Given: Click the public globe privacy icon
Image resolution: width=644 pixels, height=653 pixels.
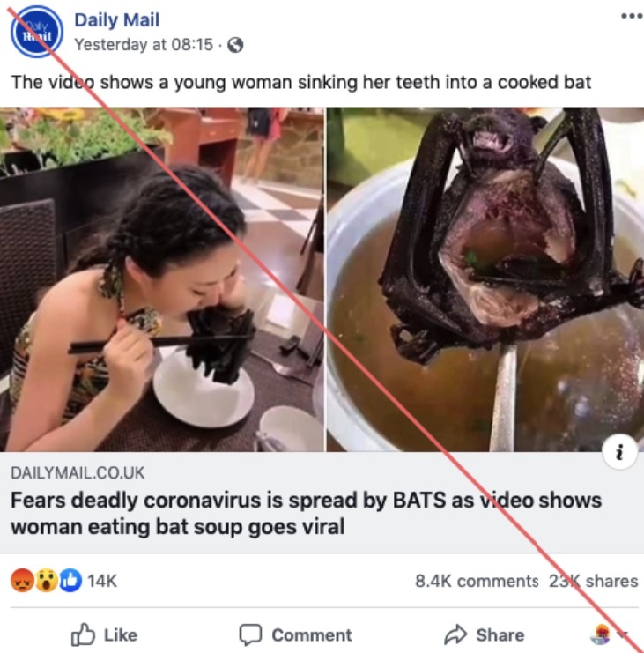Looking at the screenshot, I should [235, 45].
